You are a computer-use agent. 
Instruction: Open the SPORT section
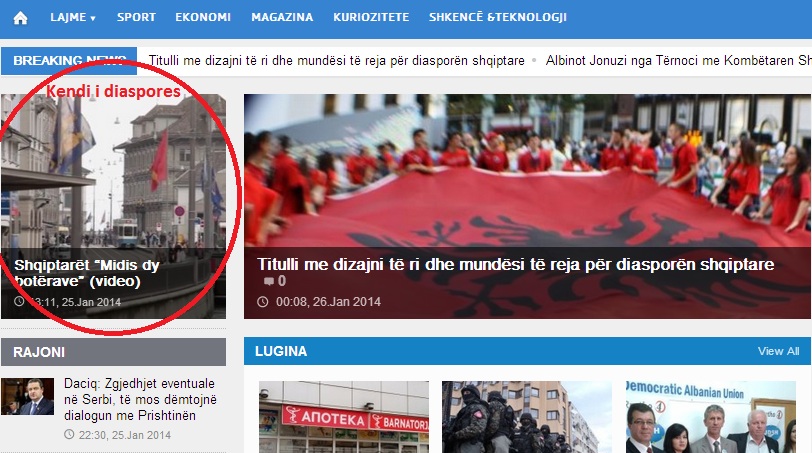[136, 17]
